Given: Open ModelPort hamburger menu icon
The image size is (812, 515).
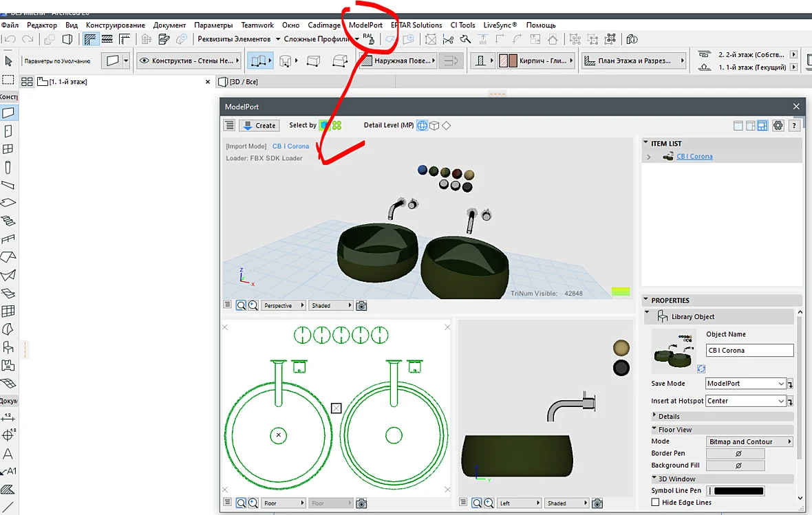Looking at the screenshot, I should point(229,125).
